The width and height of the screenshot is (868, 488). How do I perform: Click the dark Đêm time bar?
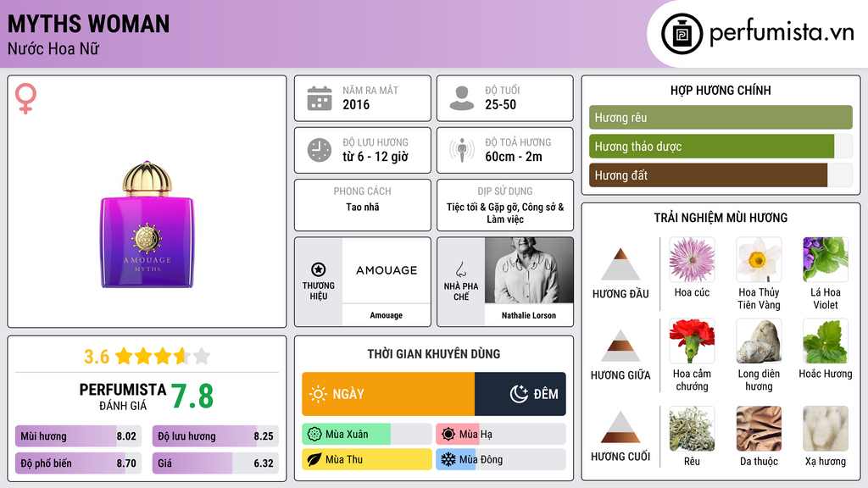[520, 394]
